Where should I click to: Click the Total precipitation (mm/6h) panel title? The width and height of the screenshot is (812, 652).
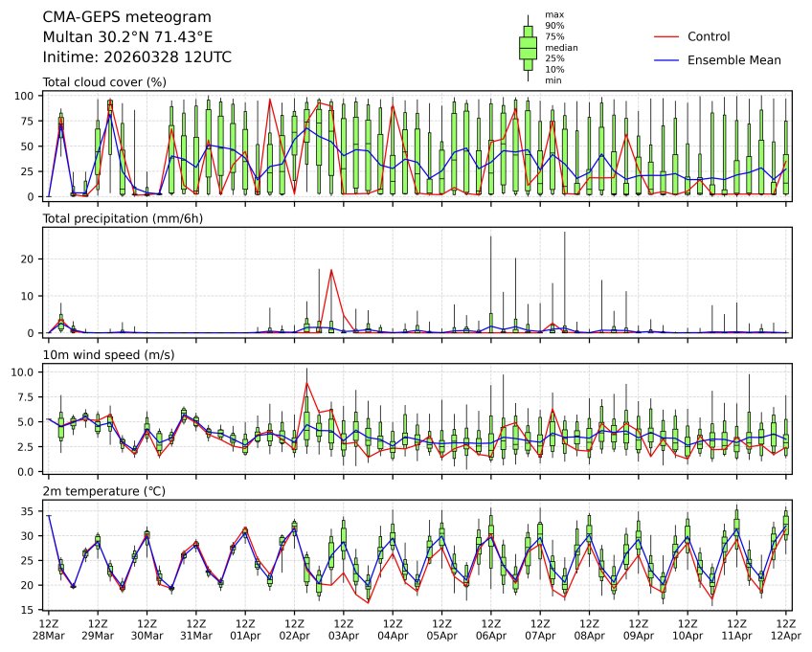click(x=123, y=218)
